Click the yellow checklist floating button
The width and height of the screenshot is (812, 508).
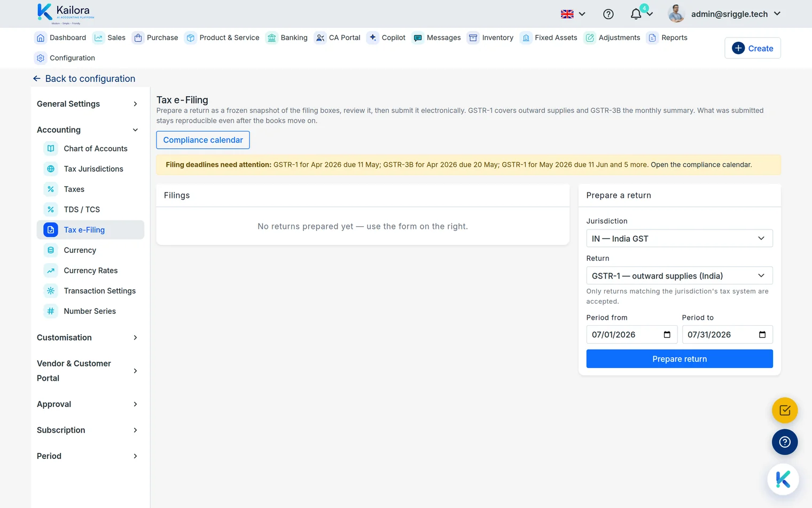tap(785, 411)
